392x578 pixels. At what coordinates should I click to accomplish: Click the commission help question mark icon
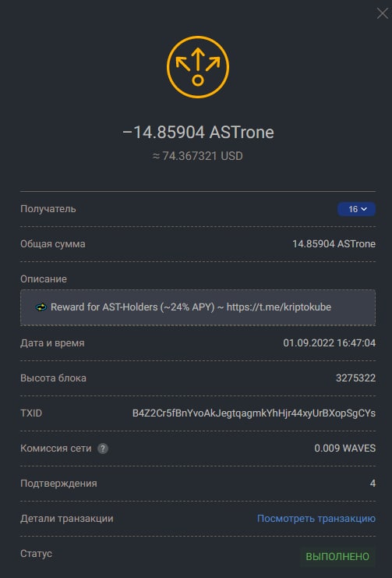coord(103,449)
